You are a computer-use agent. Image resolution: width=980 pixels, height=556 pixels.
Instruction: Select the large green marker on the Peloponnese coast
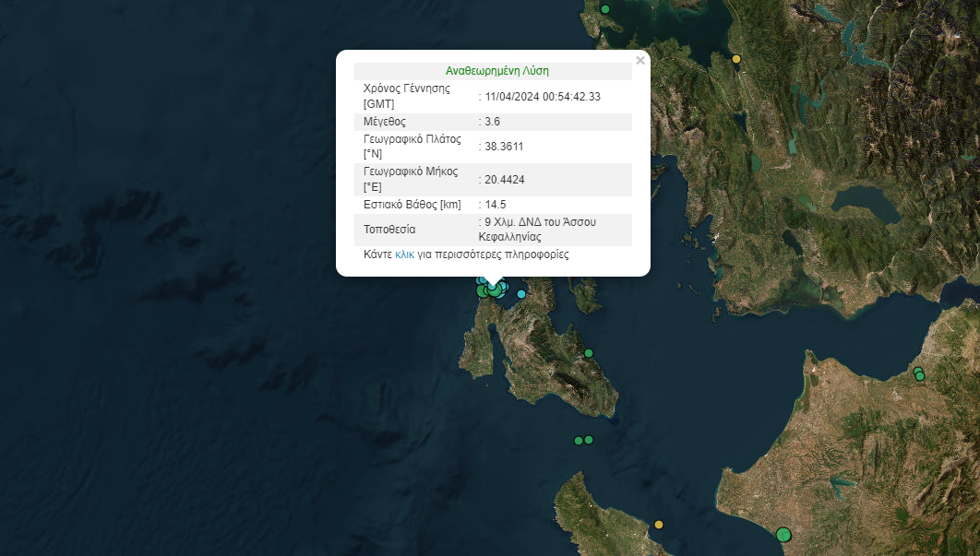[x=783, y=534]
